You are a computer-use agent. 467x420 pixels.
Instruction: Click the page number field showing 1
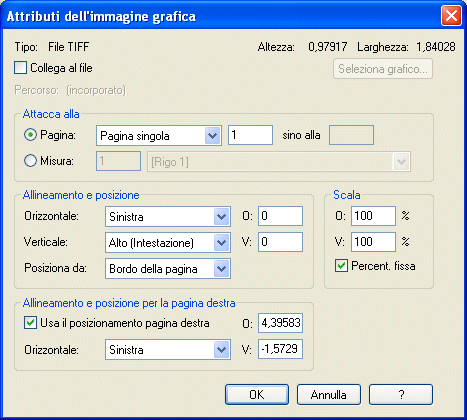(250, 135)
